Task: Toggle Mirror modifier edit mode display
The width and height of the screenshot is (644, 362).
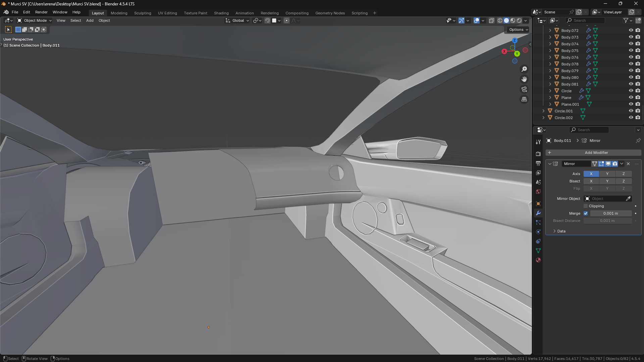Action: coord(601,164)
